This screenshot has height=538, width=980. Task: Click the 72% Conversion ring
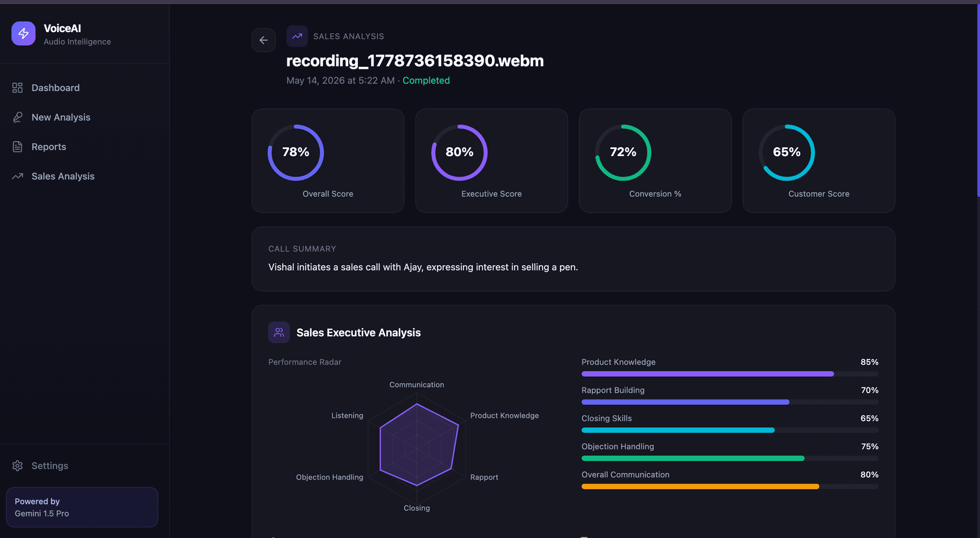coord(623,152)
